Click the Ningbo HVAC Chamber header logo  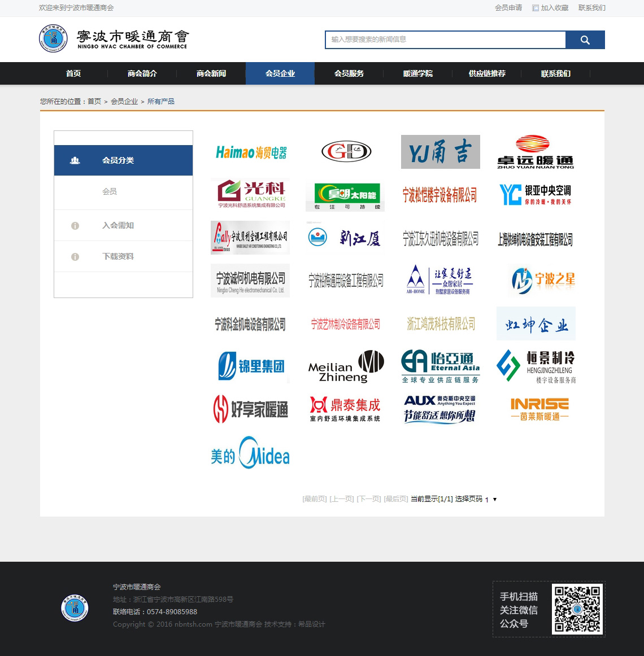point(114,38)
